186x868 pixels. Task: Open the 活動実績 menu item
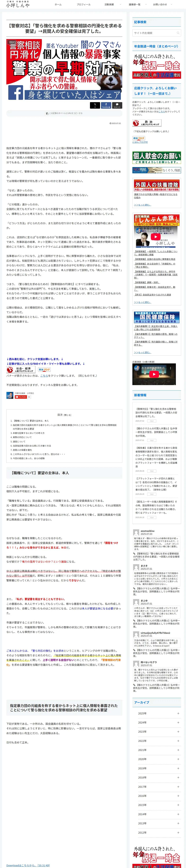[x=109, y=4]
